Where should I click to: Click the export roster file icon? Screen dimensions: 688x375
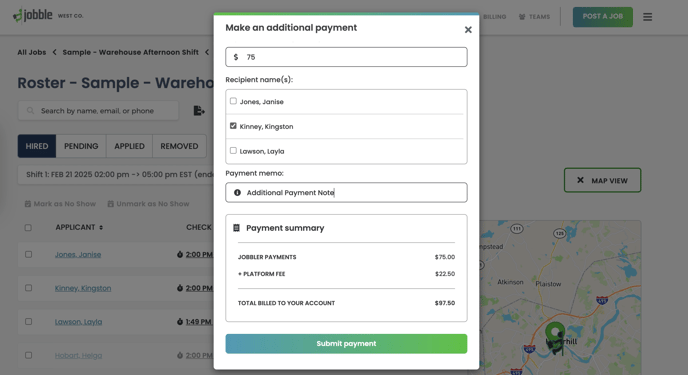(199, 111)
